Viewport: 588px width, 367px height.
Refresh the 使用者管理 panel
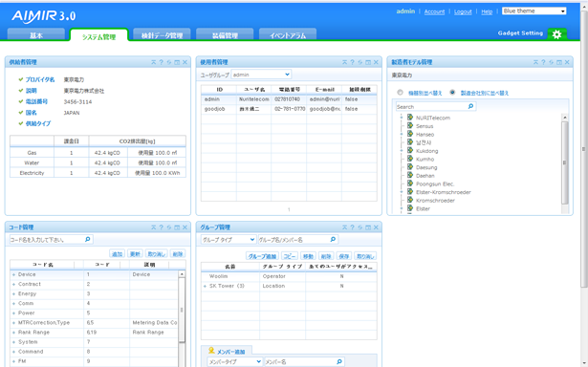click(x=360, y=62)
